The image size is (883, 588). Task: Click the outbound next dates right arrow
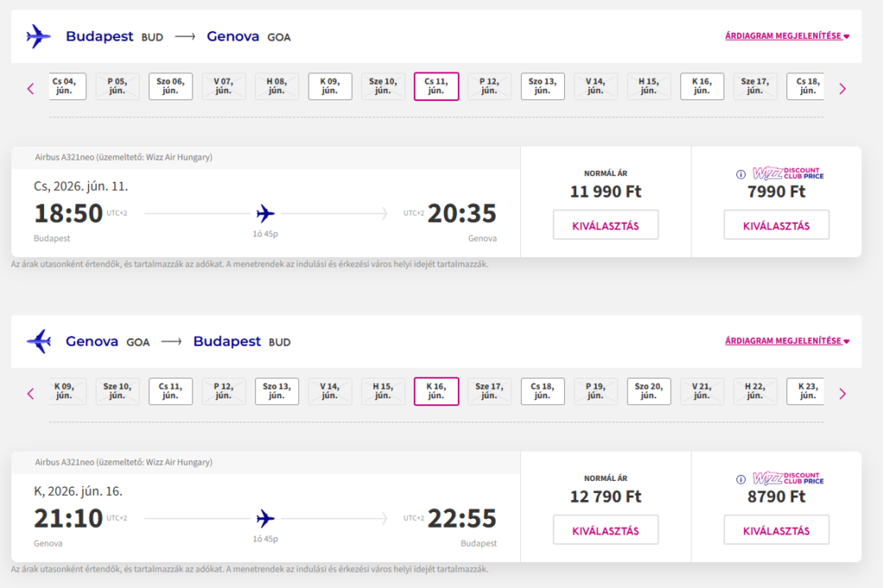842,88
